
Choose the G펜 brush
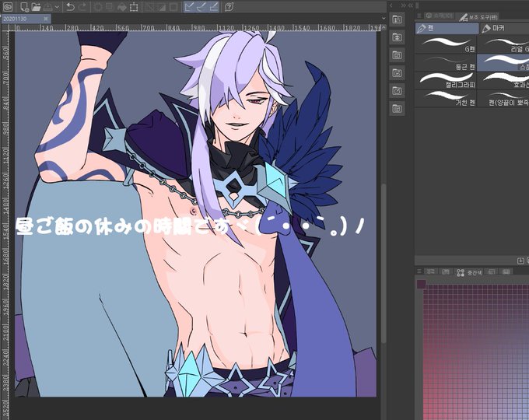(x=445, y=45)
